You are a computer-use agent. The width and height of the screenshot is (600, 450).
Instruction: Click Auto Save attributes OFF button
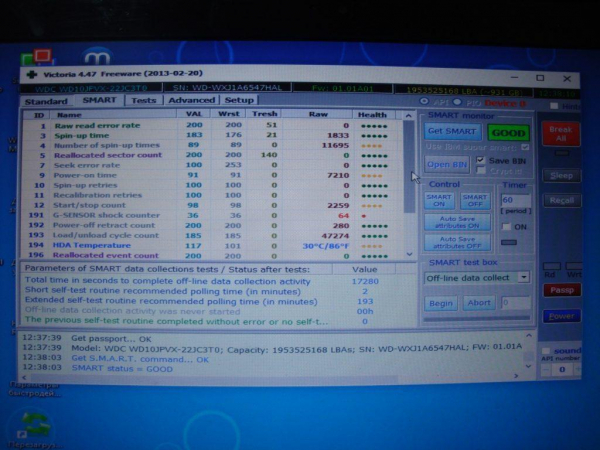click(457, 243)
